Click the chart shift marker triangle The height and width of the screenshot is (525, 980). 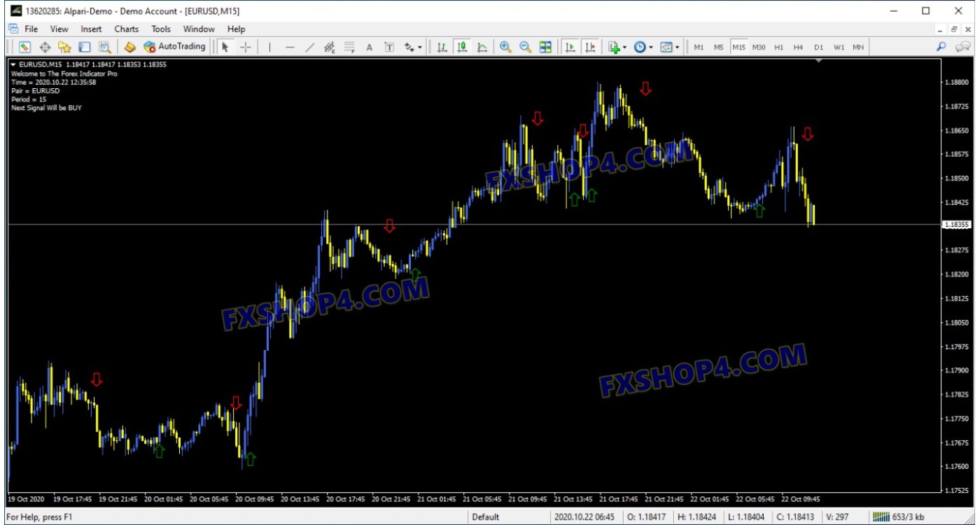pos(819,62)
